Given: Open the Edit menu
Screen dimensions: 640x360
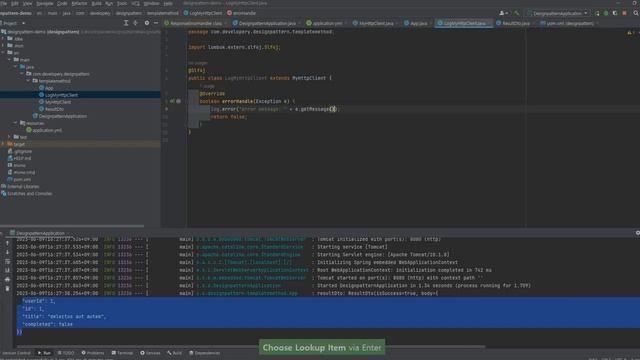Looking at the screenshot, I should click(14, 3).
